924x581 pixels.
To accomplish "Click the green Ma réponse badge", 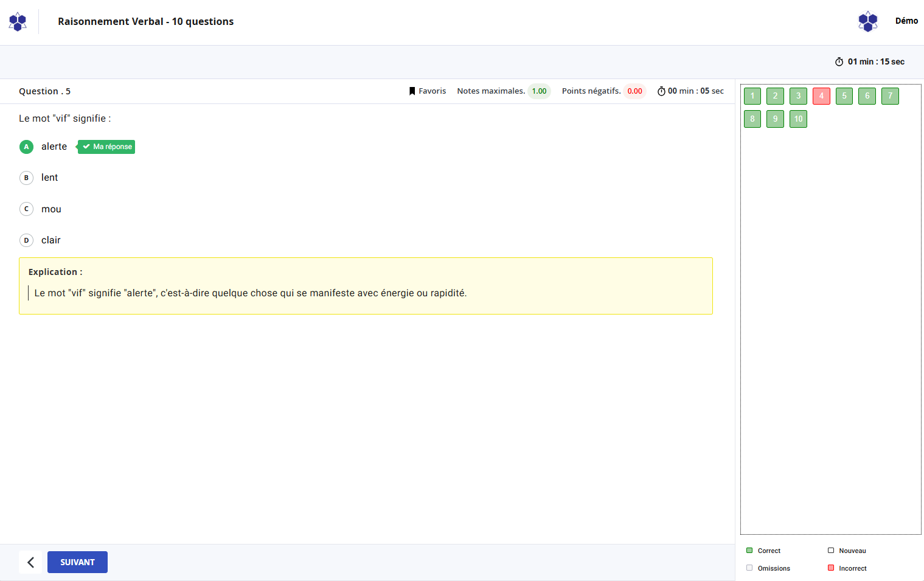I will 107,147.
